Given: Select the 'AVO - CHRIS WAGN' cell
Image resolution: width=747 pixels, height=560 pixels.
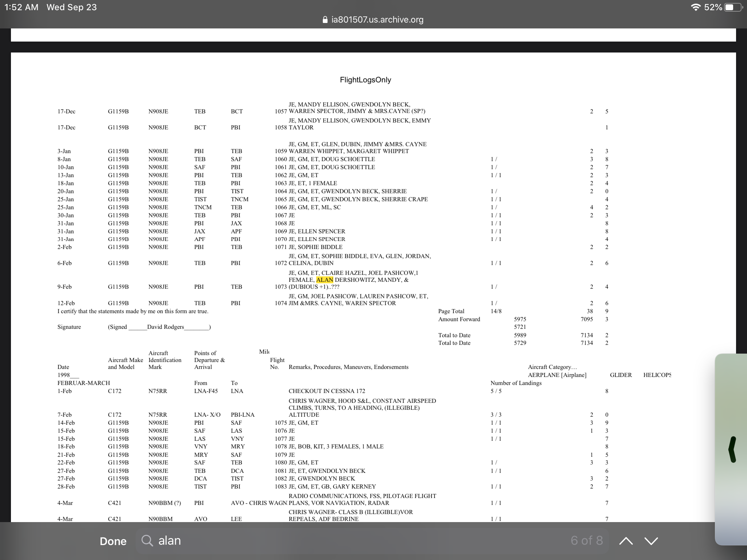Looking at the screenshot, I should [259, 503].
